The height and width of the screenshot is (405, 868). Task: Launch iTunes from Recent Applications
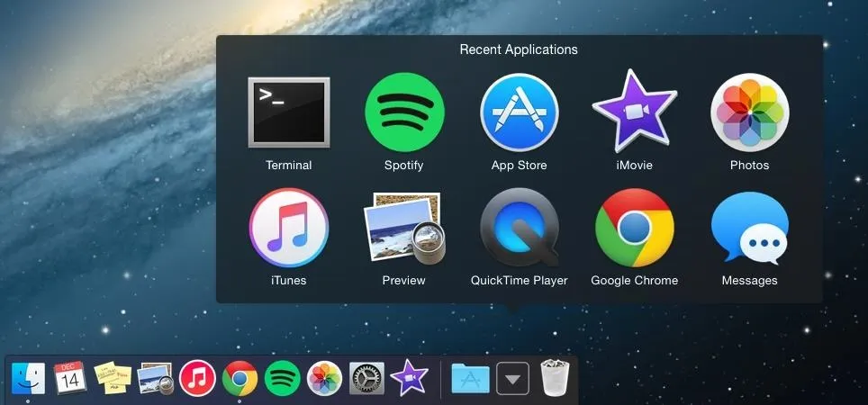(x=288, y=228)
